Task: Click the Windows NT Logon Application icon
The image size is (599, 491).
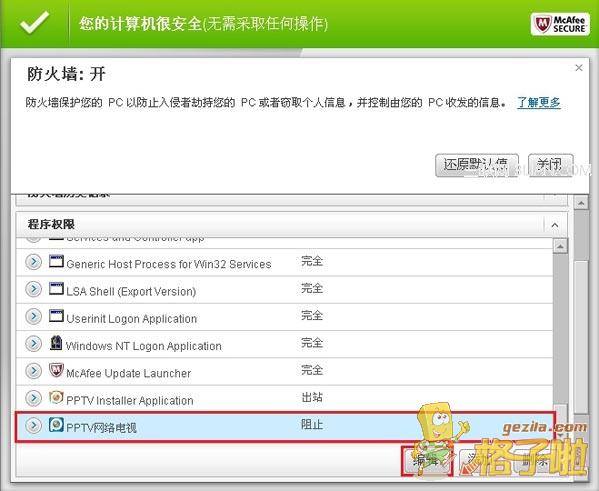Action: coord(56,343)
